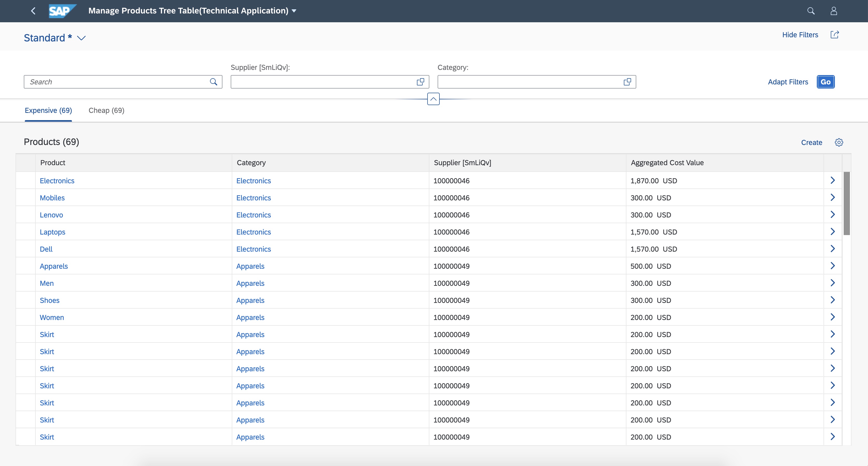Navigate into the Electronics row via its chevron
This screenshot has width=868, height=466.
click(833, 180)
